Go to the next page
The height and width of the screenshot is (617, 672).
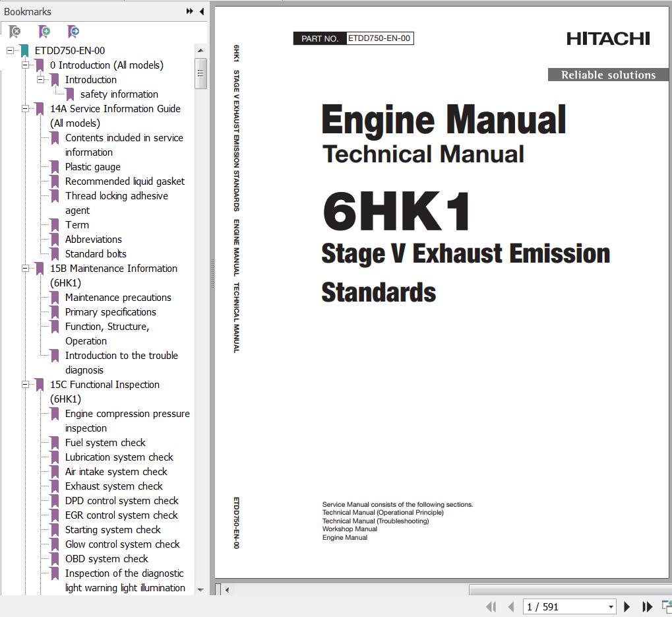[626, 606]
